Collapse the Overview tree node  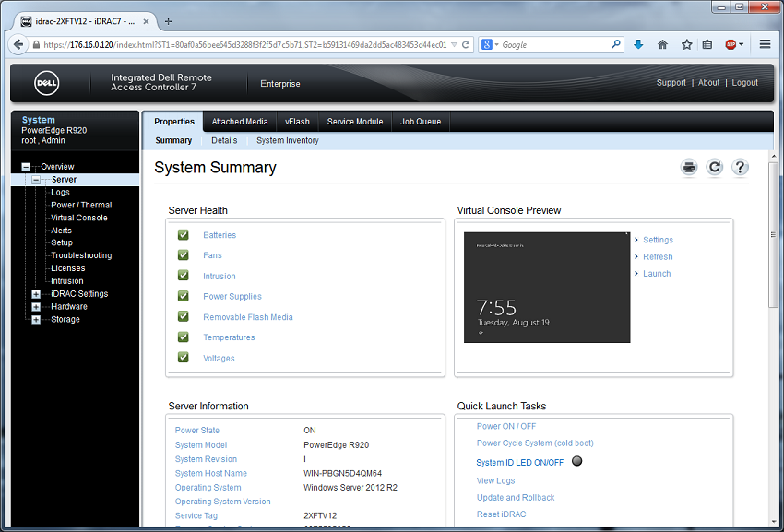[25, 167]
